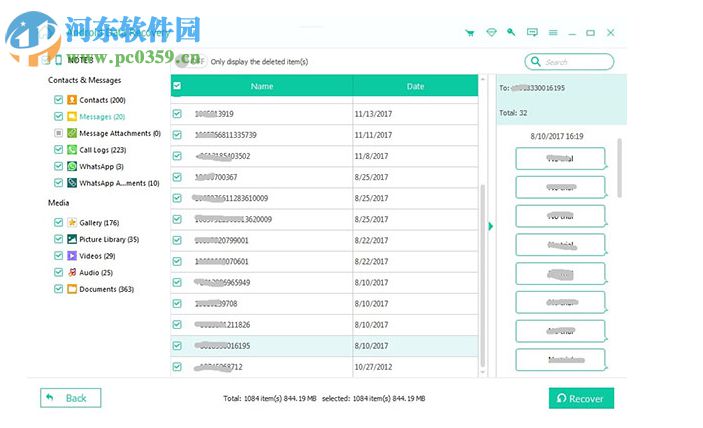Select the highlighted row ending in 016195

tap(324, 346)
